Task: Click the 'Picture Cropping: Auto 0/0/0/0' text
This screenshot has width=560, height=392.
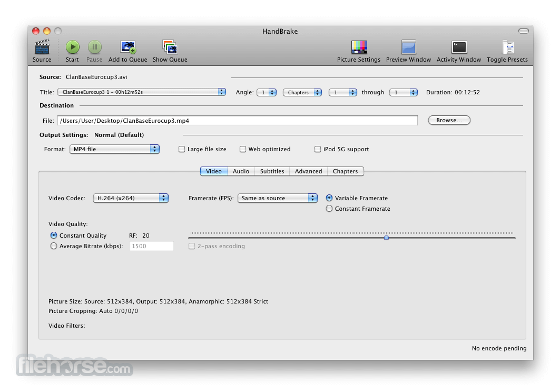Action: coord(93,311)
